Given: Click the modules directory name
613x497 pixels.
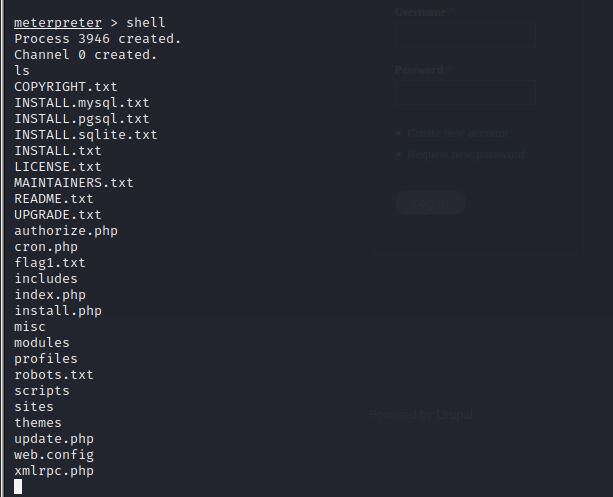Looking at the screenshot, I should 41,343.
